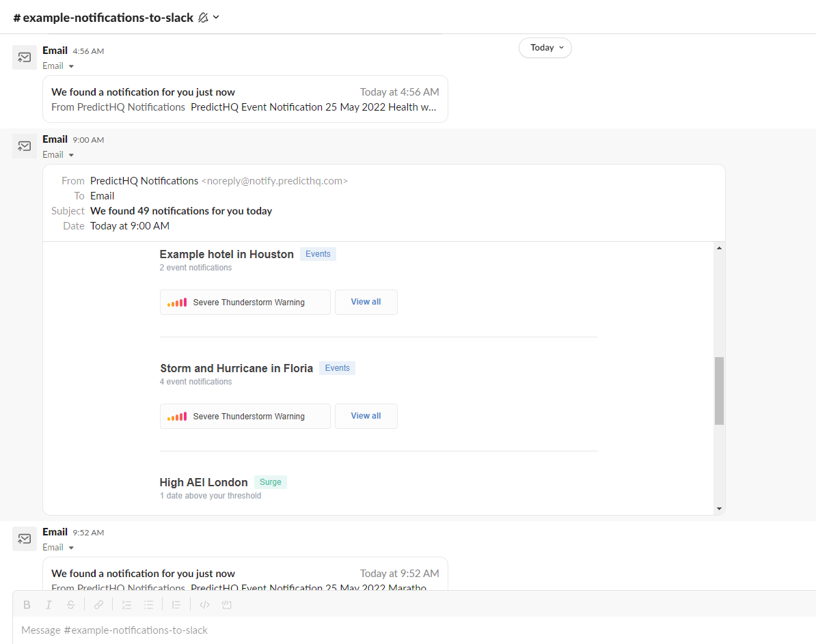816x644 pixels.
Task: Open the 9:52 AM email preview card
Action: (x=245, y=574)
